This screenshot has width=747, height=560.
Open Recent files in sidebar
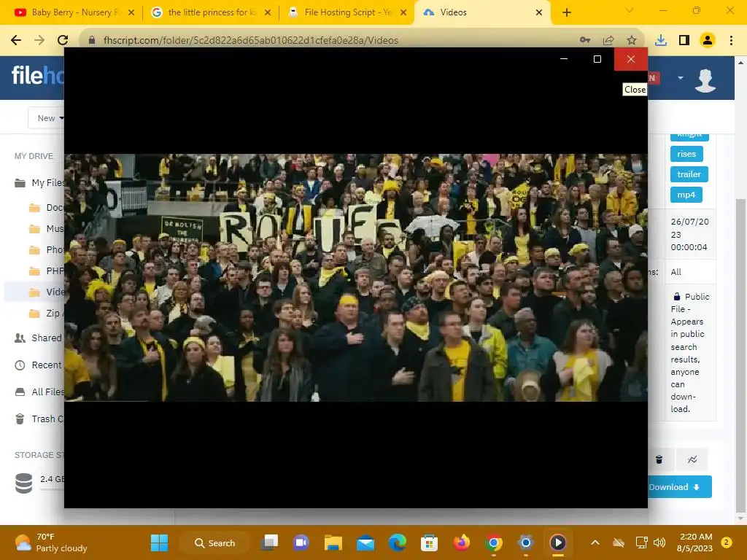39,365
